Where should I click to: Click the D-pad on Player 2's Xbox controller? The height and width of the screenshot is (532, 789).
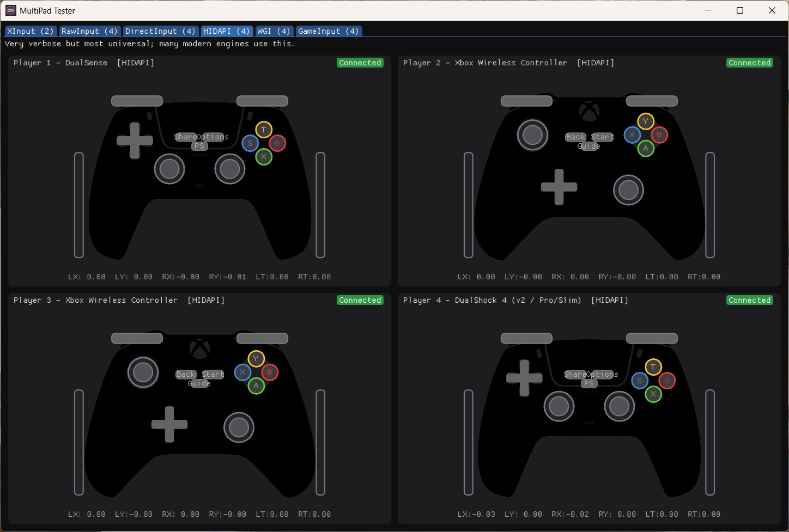559,187
